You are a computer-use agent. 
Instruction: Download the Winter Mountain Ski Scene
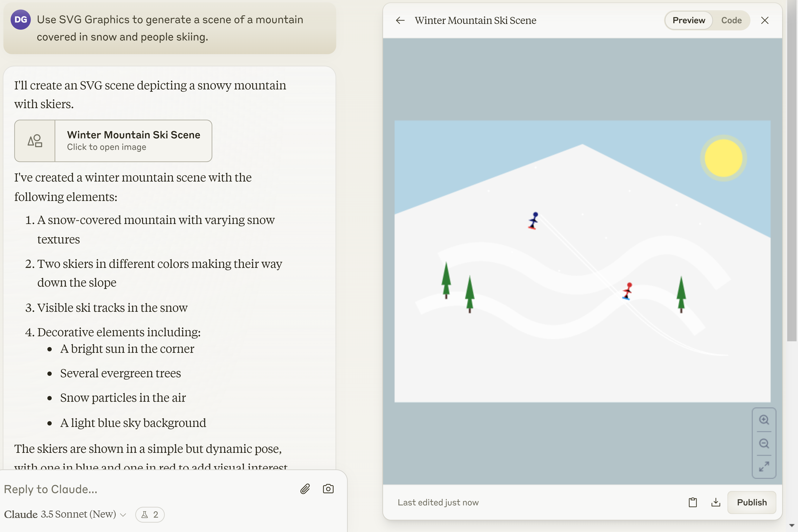point(716,502)
